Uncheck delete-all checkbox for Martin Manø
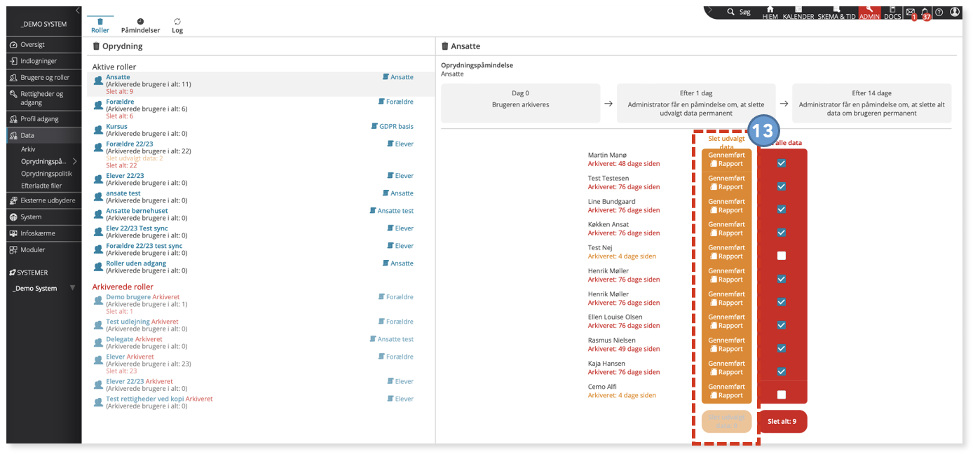The width and height of the screenshot is (980, 461). click(782, 163)
